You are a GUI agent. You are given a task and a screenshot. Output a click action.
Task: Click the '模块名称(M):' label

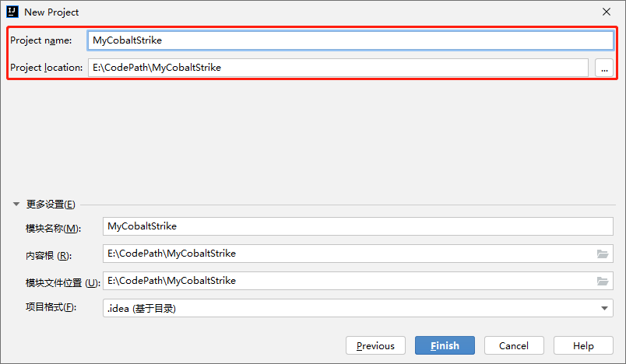tap(53, 229)
